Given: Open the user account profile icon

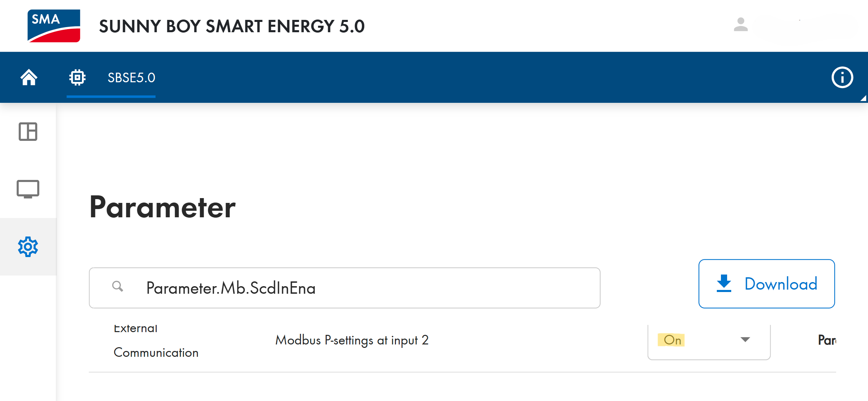Looking at the screenshot, I should (740, 25).
